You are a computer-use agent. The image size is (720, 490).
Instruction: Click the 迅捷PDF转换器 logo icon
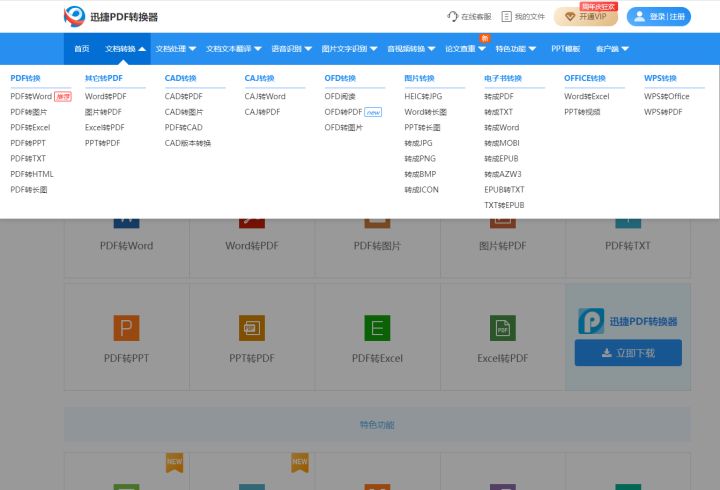75,16
